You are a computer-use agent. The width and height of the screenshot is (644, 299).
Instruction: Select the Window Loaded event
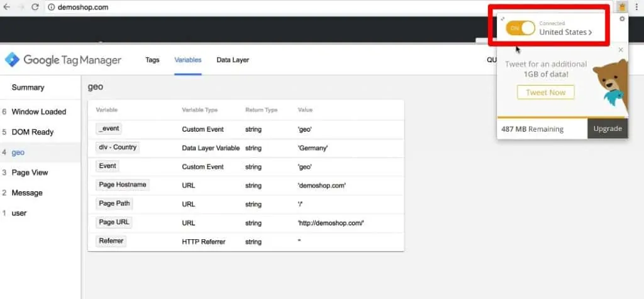[40, 112]
